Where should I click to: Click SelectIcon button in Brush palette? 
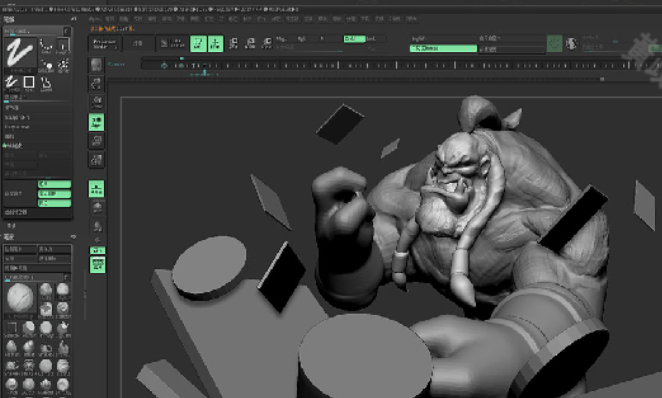54,258
